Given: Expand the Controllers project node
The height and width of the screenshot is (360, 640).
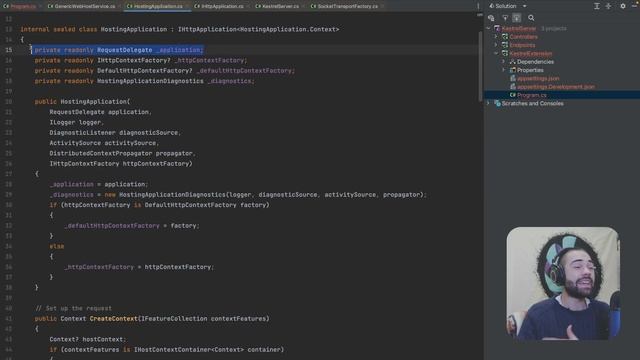Looking at the screenshot, I should click(496, 37).
